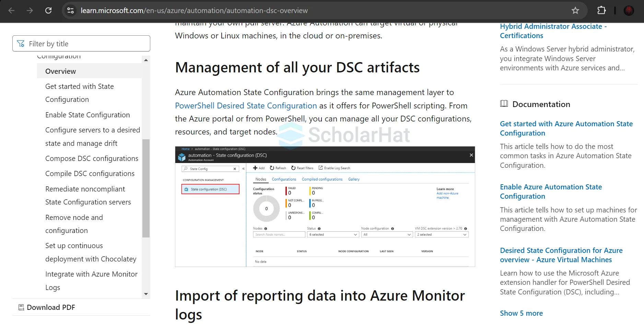Open Desired State Configuration for Azure overview
Image resolution: width=644 pixels, height=326 pixels.
pyautogui.click(x=561, y=255)
